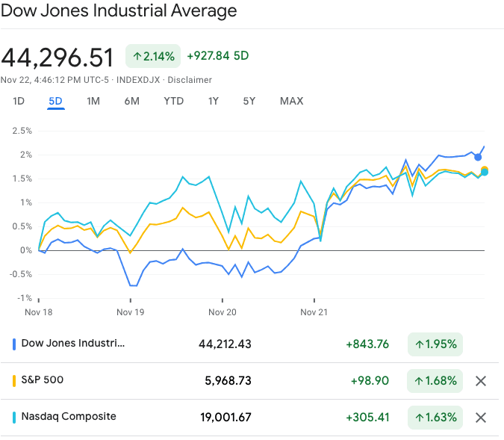Viewport: 504px width, 440px height.
Task: Click the Dow Jones Industrial row label
Action: point(73,344)
